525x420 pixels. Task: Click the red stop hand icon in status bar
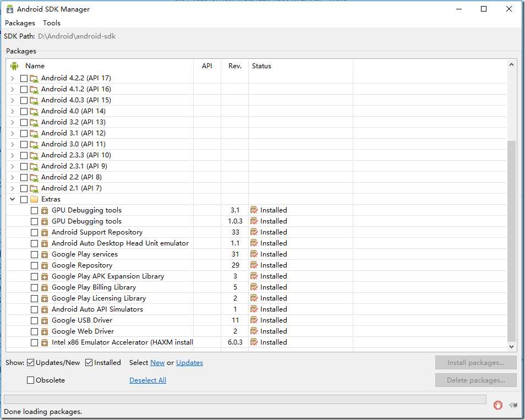pos(498,405)
